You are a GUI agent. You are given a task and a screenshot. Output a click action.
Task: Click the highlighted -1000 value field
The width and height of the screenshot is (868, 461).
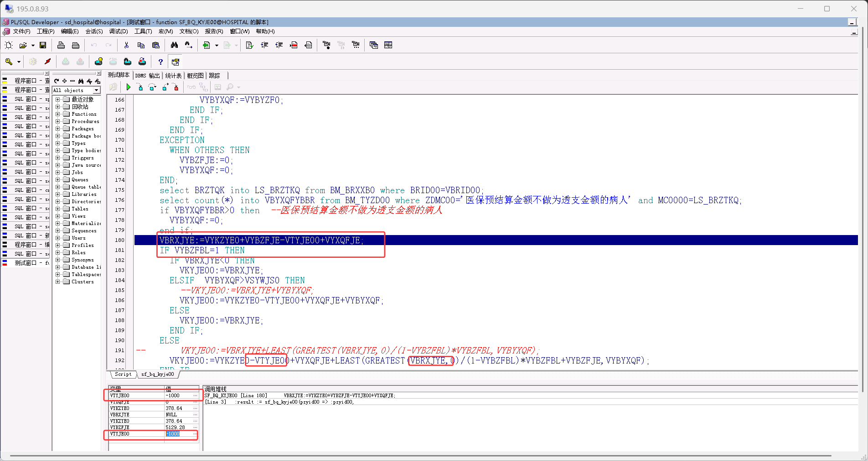pyautogui.click(x=173, y=434)
